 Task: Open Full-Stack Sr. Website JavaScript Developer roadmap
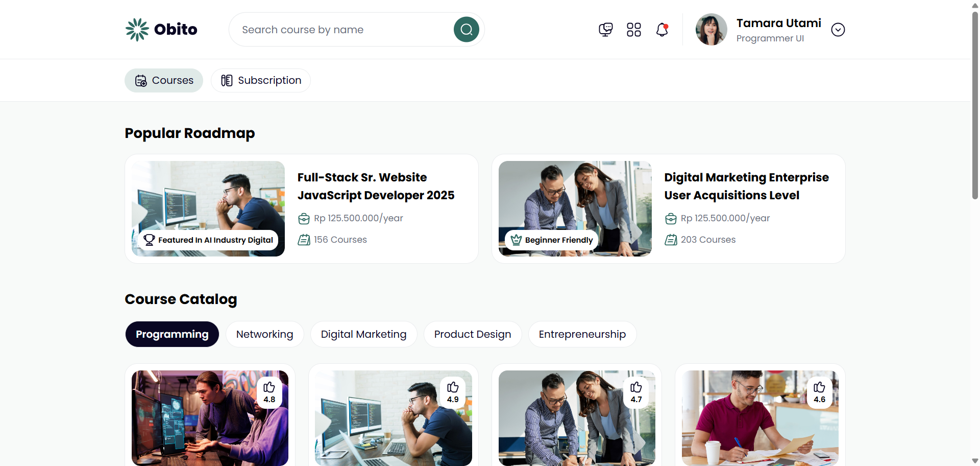[x=376, y=187]
